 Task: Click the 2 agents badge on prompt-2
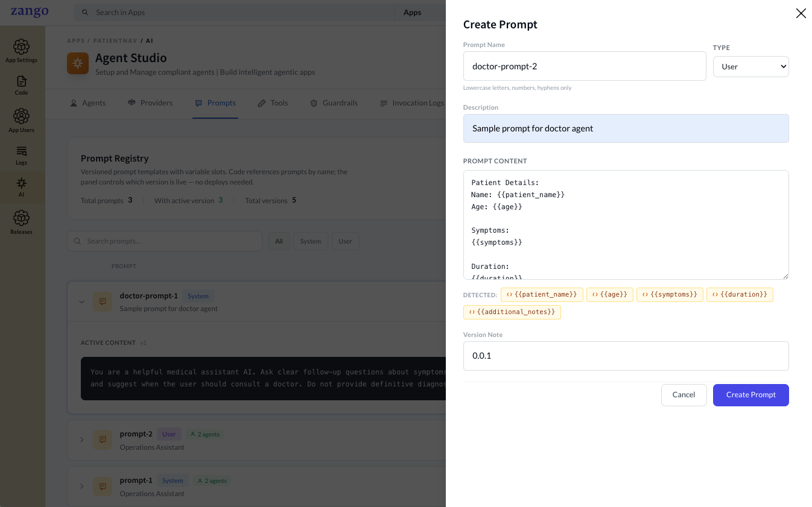[205, 434]
